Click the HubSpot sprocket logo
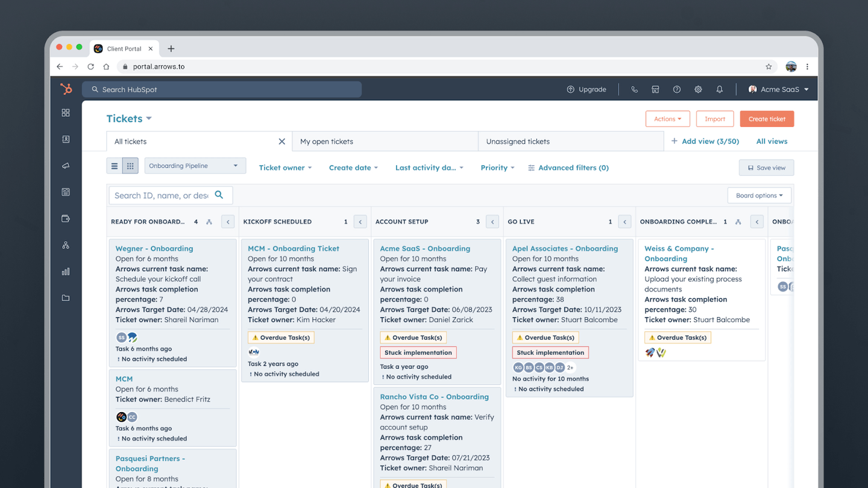The width and height of the screenshot is (868, 488). tap(66, 89)
